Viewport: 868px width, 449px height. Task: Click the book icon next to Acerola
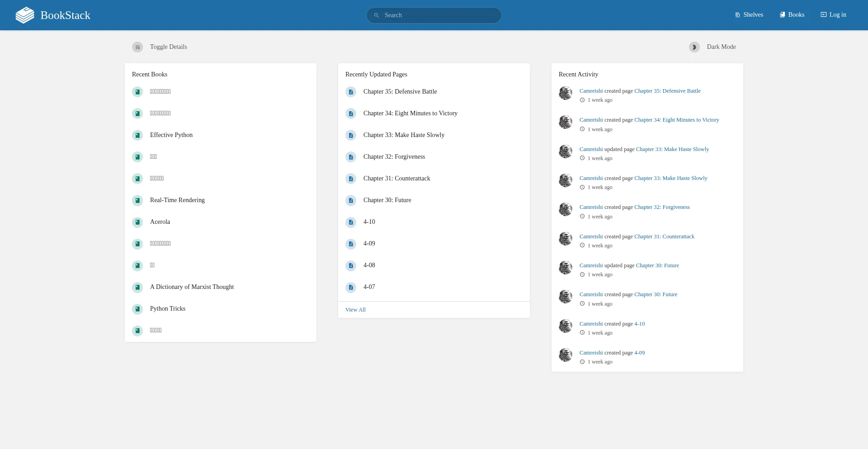click(x=137, y=222)
